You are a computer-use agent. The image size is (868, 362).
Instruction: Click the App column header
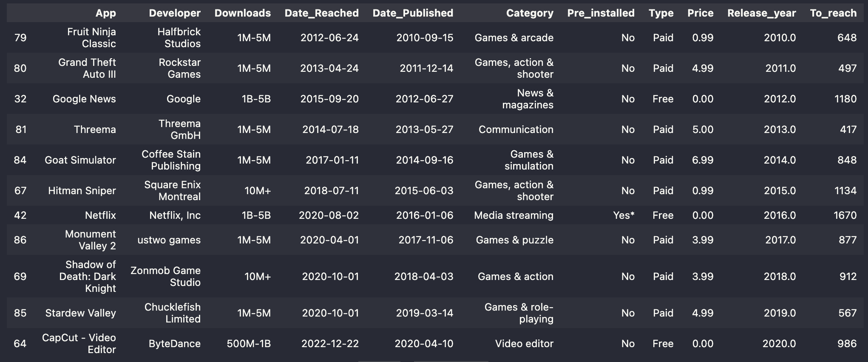tap(105, 13)
